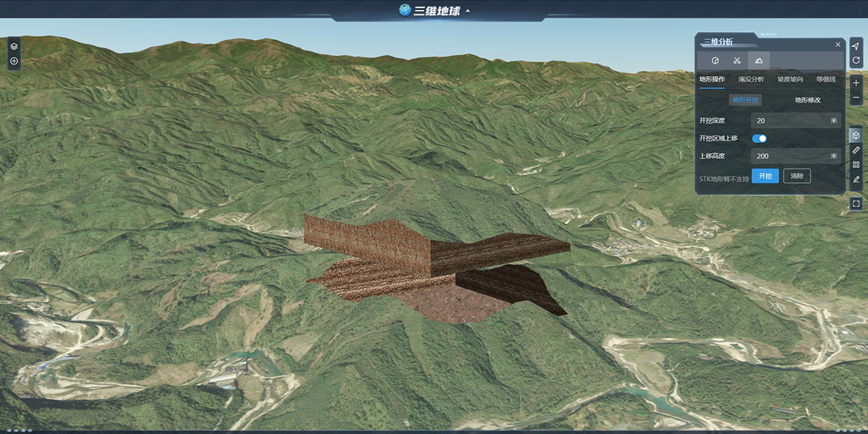
Task: Disable the 开挖区域上移 toggle
Action: (x=760, y=138)
